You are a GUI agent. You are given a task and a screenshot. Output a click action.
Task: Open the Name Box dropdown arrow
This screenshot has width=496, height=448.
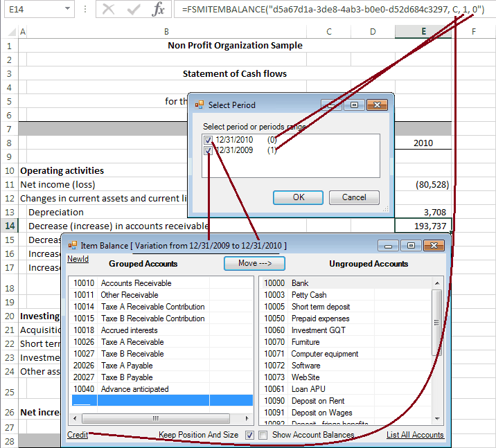coord(67,8)
